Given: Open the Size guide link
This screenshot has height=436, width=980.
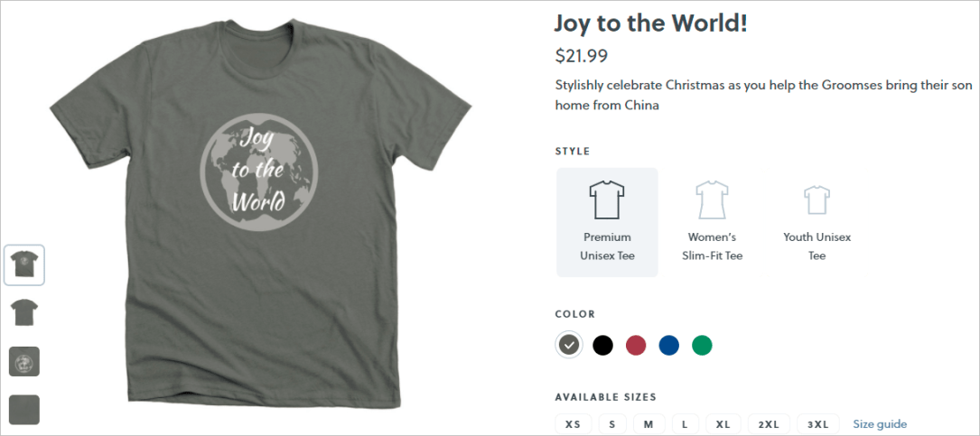Looking at the screenshot, I should tap(880, 424).
